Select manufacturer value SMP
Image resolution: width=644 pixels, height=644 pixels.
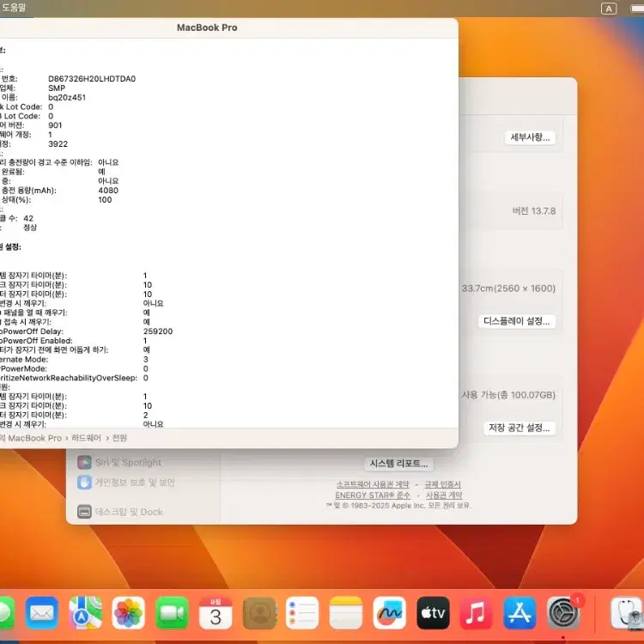point(57,88)
